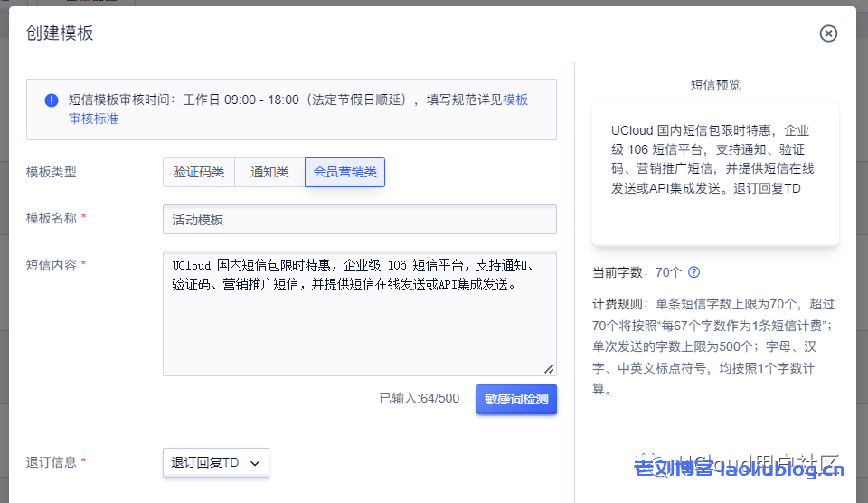Click the 已输入 64/500 character counter
868x503 pixels.
click(x=419, y=398)
